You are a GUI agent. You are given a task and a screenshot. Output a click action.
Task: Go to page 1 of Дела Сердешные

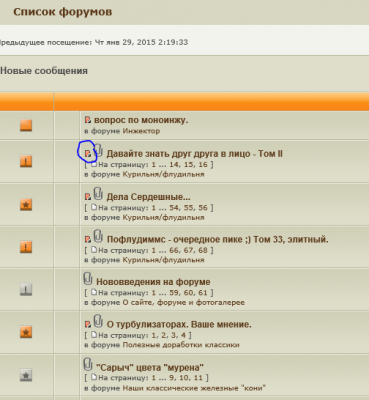[154, 208]
